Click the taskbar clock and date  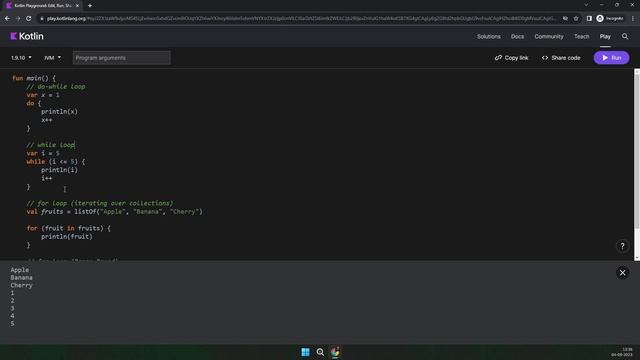[x=622, y=352]
